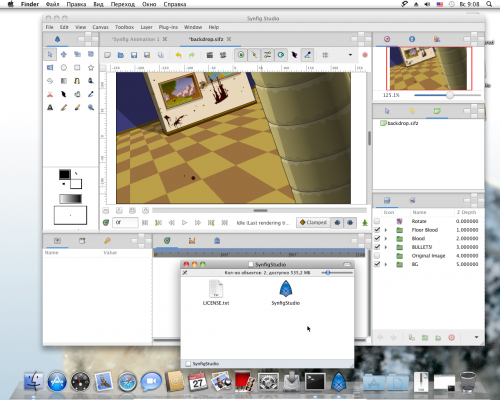
Task: Click the red stop-refresh button on canvas toolbar
Action: point(365,55)
